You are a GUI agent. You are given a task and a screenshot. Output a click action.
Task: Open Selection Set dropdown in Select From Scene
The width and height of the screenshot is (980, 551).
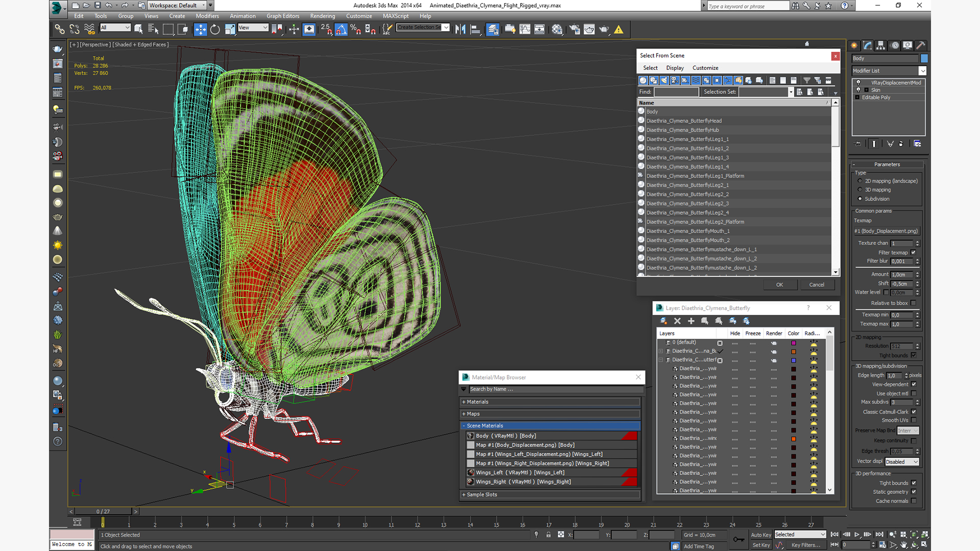tap(791, 92)
